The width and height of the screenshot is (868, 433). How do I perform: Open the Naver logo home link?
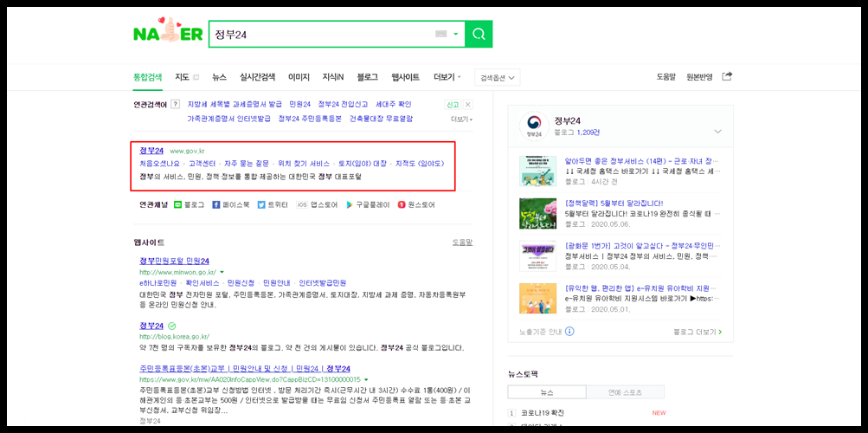(x=168, y=31)
